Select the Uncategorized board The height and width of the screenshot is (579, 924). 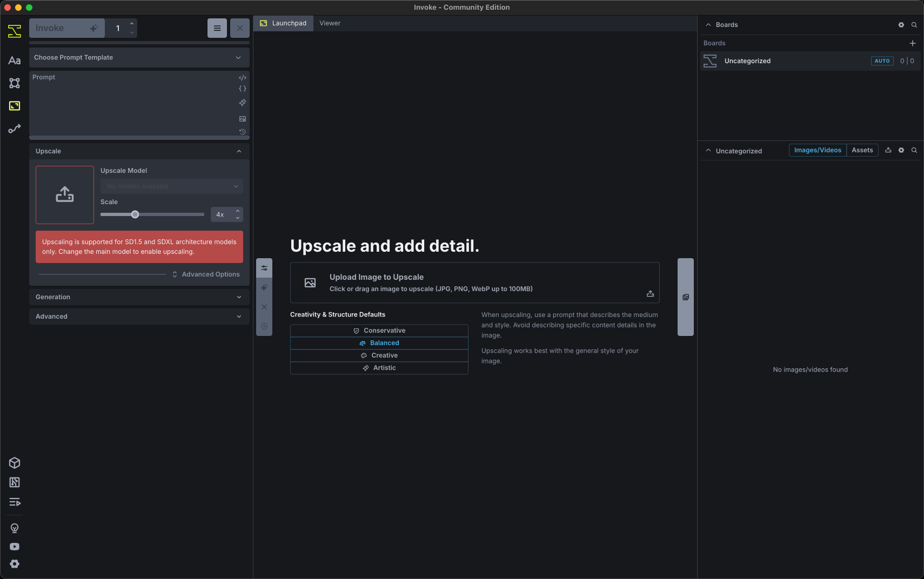(x=811, y=61)
